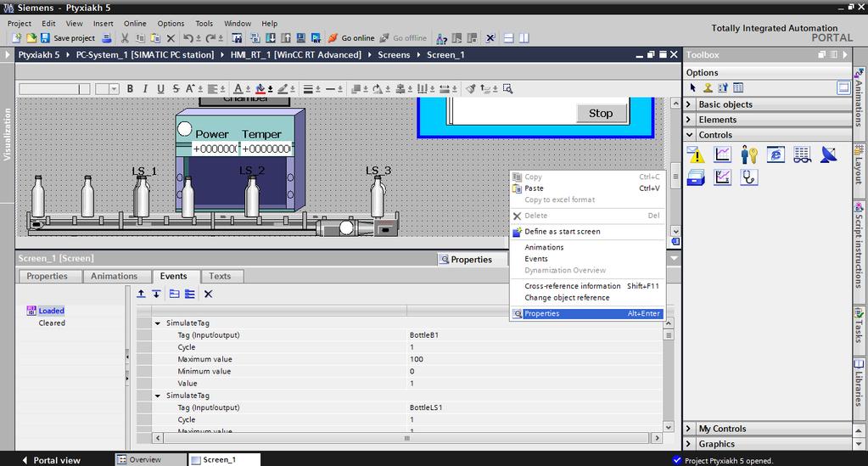Open the text alignment dropdown arrow
Image resolution: width=868 pixels, height=466 pixels.
(222, 88)
